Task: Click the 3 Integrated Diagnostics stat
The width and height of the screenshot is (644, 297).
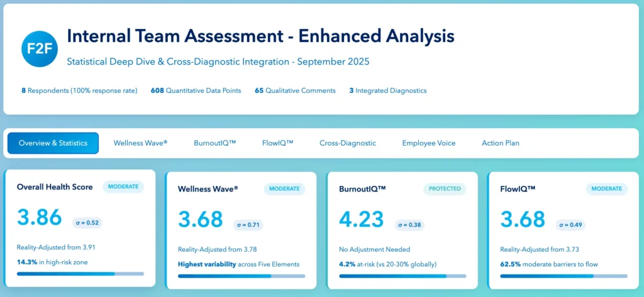Action: pos(387,90)
